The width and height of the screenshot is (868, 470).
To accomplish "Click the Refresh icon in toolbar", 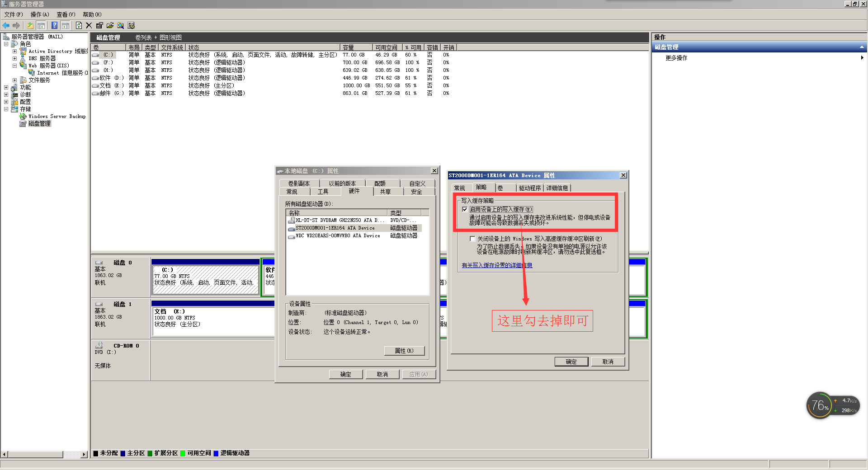I will [x=79, y=25].
